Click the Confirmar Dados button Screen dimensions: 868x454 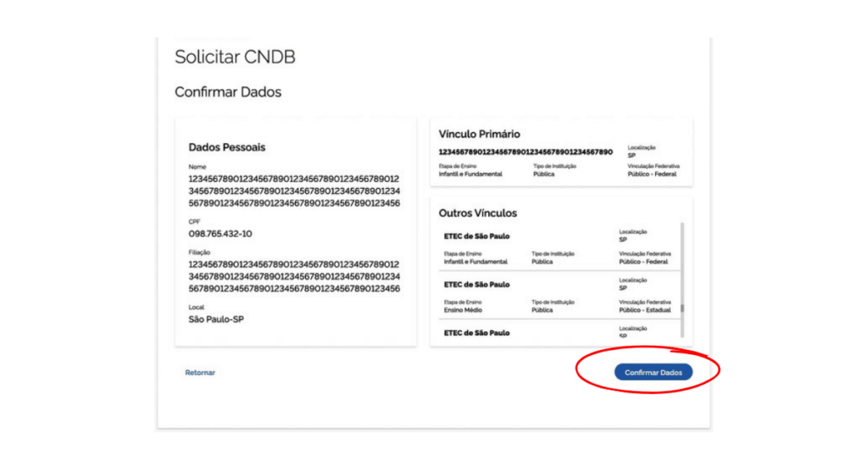pos(653,372)
